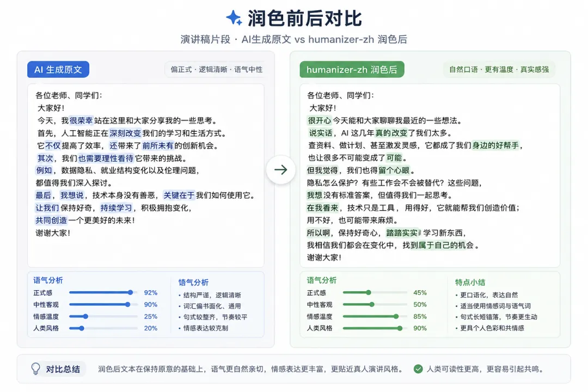588x392 pixels.
Task: Click the highlighted phrase 很开心
Action: coord(320,120)
